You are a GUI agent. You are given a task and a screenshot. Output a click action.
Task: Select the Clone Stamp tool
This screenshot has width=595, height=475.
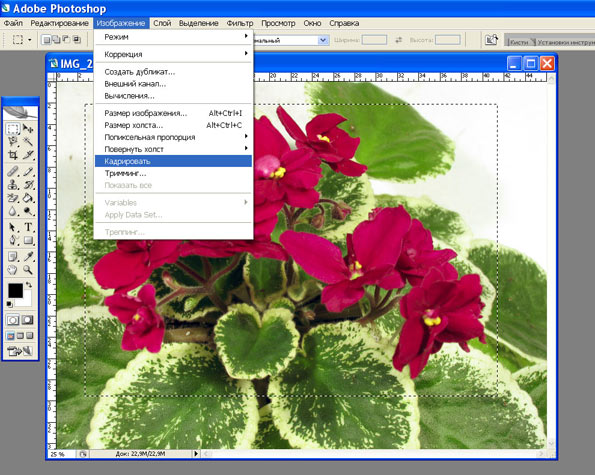click(13, 184)
